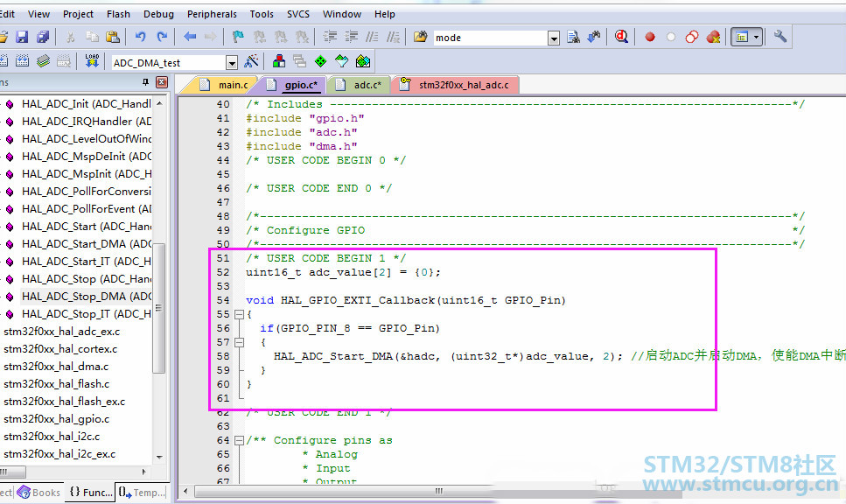Open the Debug menu
This screenshot has width=846, height=504.
[x=158, y=14]
